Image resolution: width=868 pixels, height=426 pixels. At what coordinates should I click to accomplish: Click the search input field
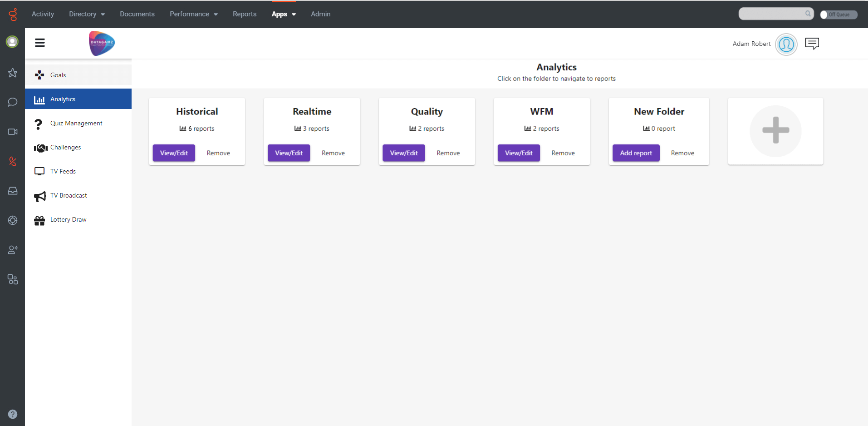click(x=771, y=14)
